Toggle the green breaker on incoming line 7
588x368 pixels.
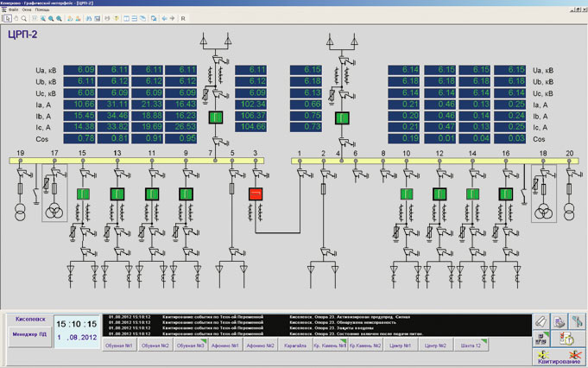[217, 117]
